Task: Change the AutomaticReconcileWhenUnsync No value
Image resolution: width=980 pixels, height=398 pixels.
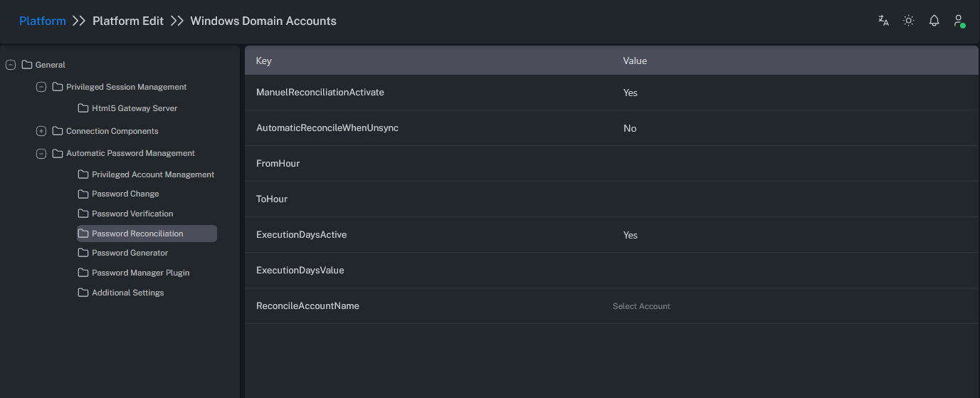Action: tap(630, 128)
